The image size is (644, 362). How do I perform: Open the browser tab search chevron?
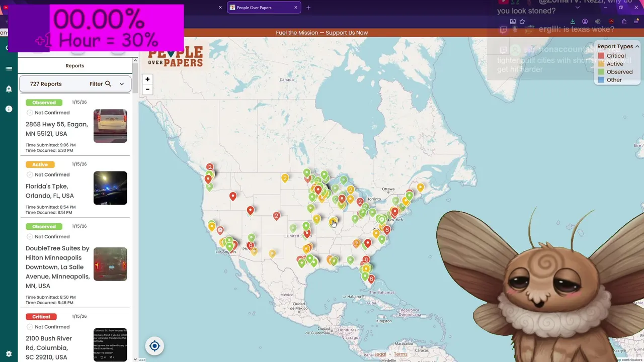577,8
